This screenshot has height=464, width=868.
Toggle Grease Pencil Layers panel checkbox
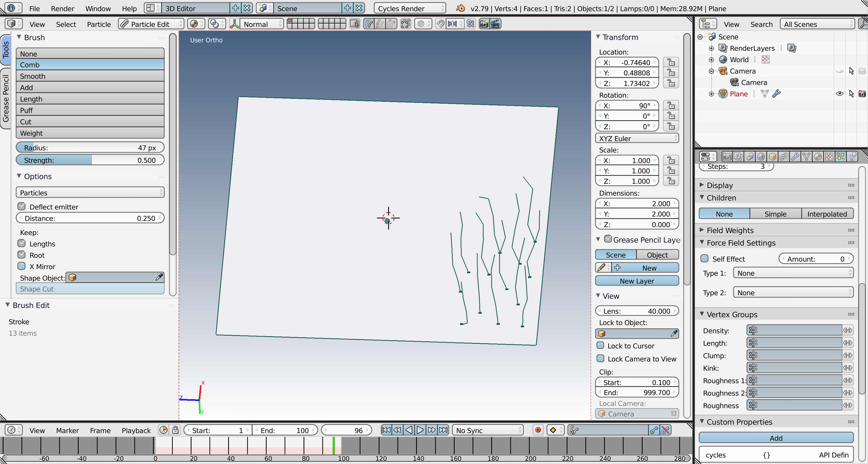(608, 239)
